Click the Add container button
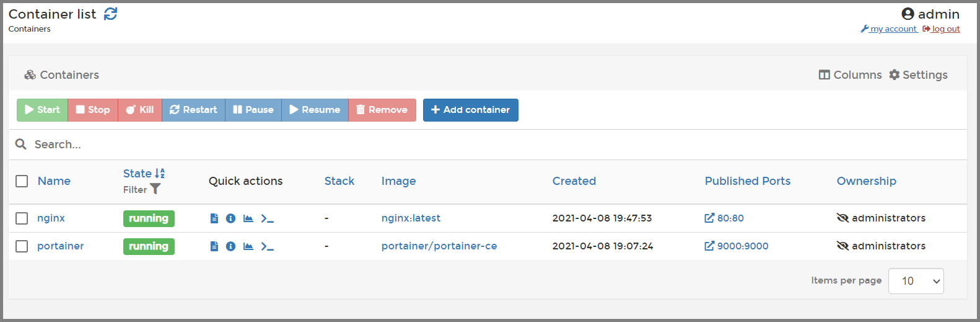Image resolution: width=980 pixels, height=322 pixels. point(471,110)
